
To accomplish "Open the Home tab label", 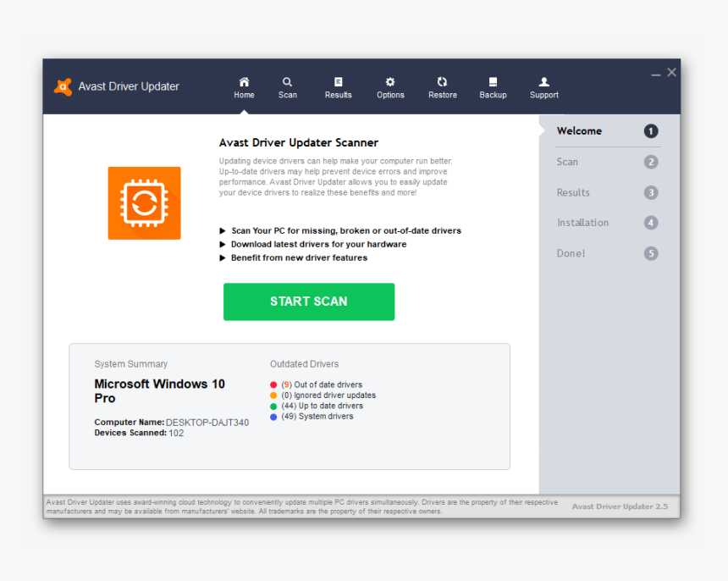I will click(x=244, y=95).
